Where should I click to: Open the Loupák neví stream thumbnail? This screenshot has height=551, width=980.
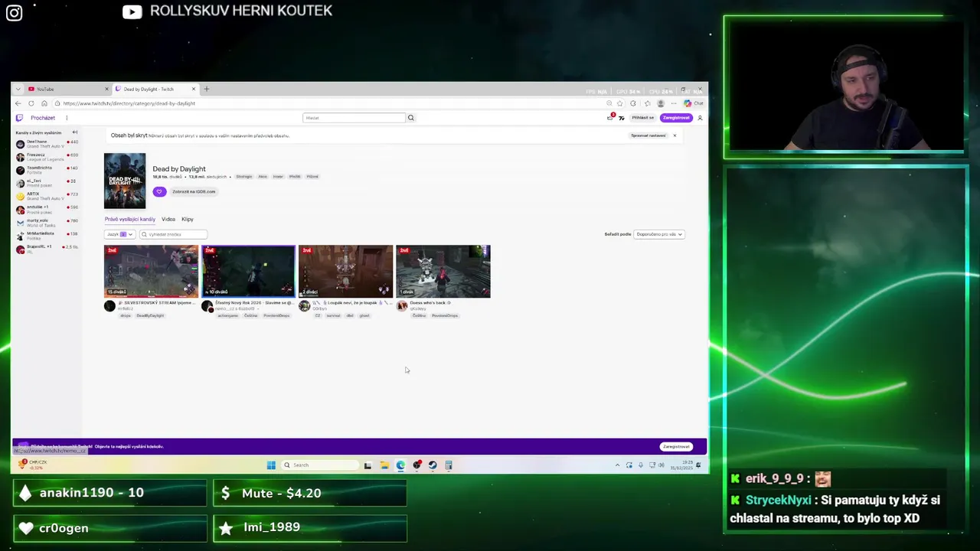[x=345, y=271]
